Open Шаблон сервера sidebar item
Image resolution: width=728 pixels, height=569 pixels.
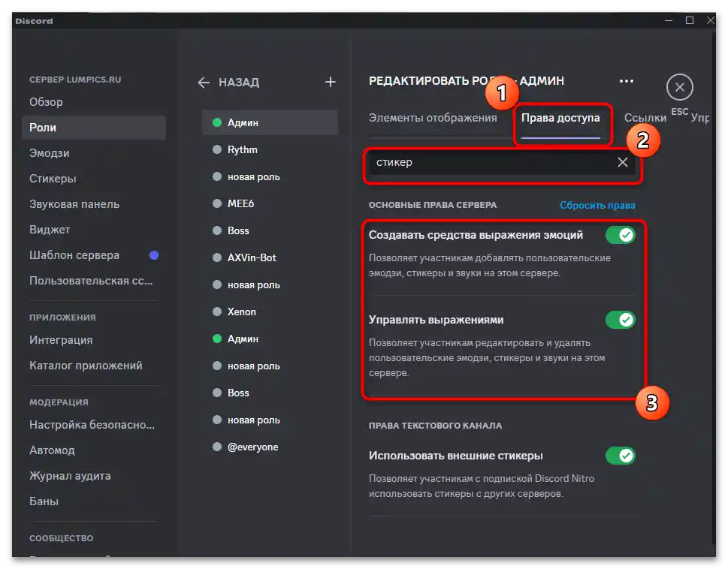click(x=74, y=255)
